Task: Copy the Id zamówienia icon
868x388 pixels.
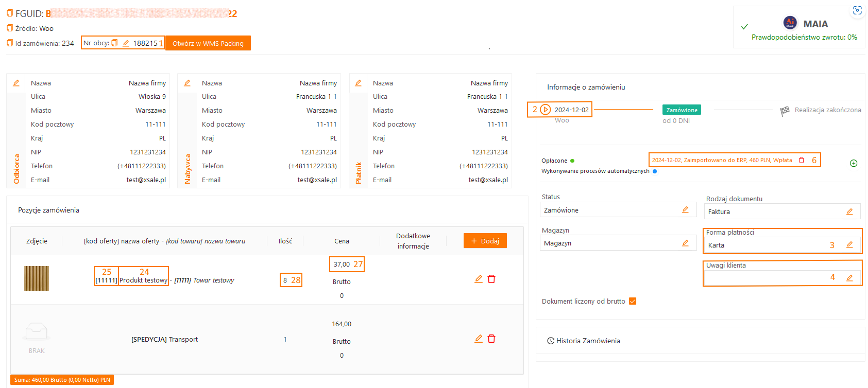Action: point(9,43)
